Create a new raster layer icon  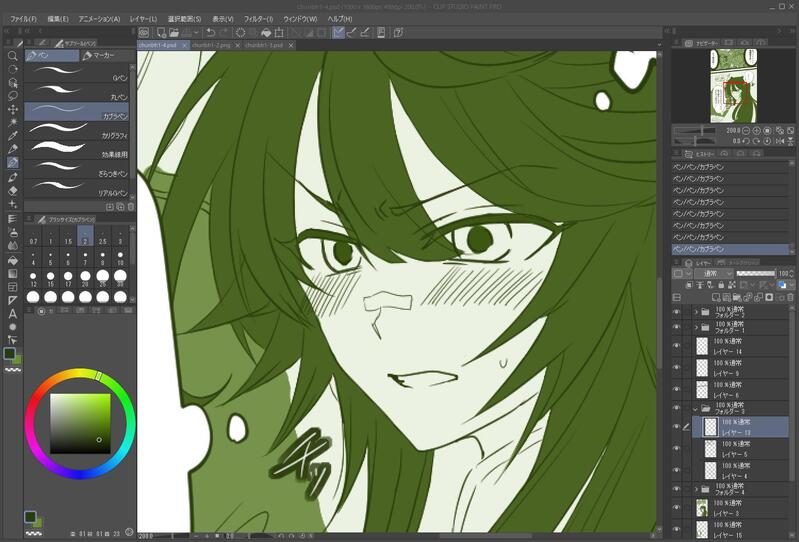pos(716,297)
